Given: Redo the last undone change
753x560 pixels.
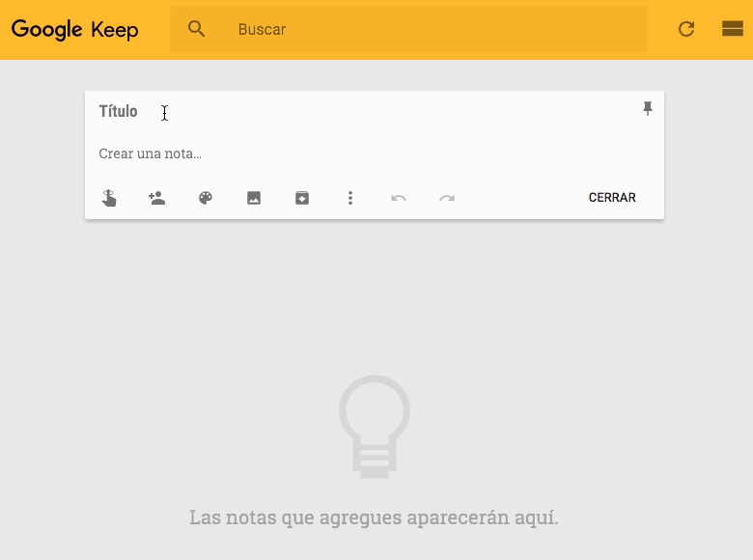Looking at the screenshot, I should (x=447, y=198).
